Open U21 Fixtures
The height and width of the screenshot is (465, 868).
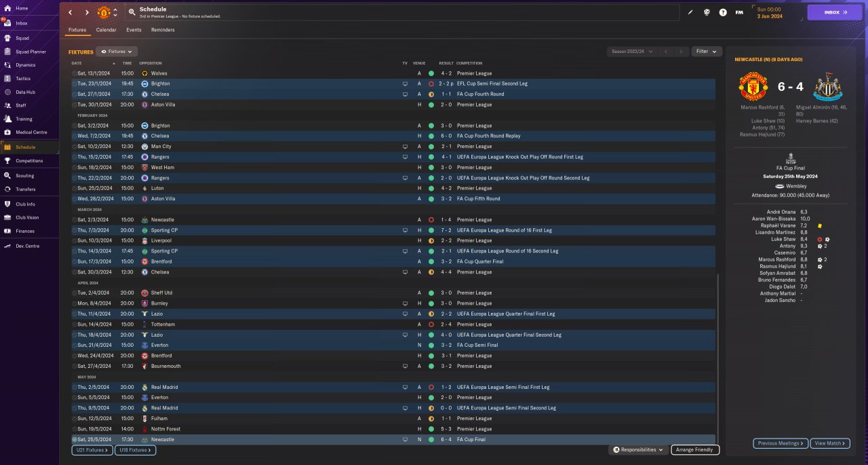(92, 450)
